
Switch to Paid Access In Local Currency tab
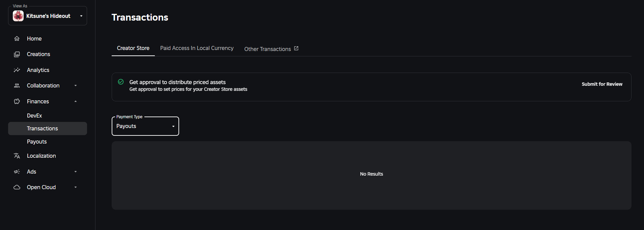[x=197, y=48]
